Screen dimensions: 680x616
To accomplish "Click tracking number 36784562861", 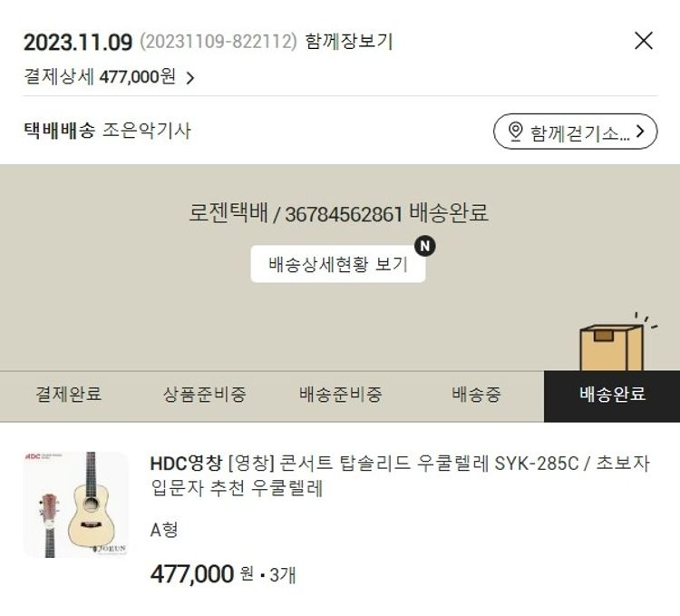I will 344,214.
